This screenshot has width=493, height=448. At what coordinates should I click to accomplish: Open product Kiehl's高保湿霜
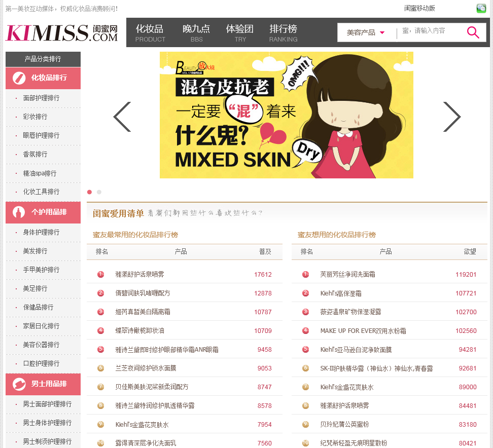coord(341,293)
